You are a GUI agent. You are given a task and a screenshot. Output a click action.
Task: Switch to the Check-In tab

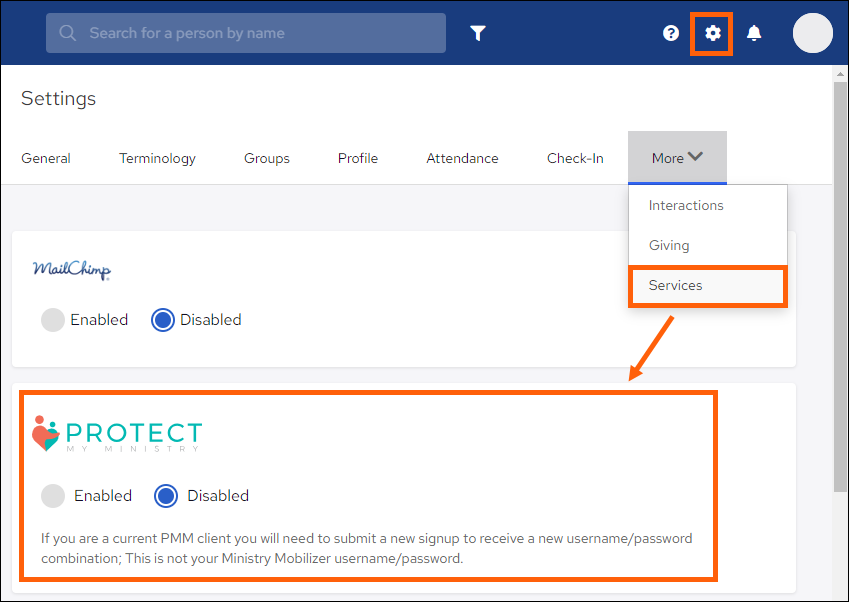coord(575,157)
